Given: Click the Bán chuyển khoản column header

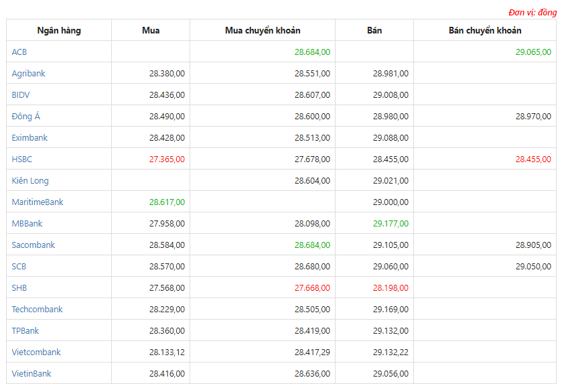Looking at the screenshot, I should click(485, 30).
